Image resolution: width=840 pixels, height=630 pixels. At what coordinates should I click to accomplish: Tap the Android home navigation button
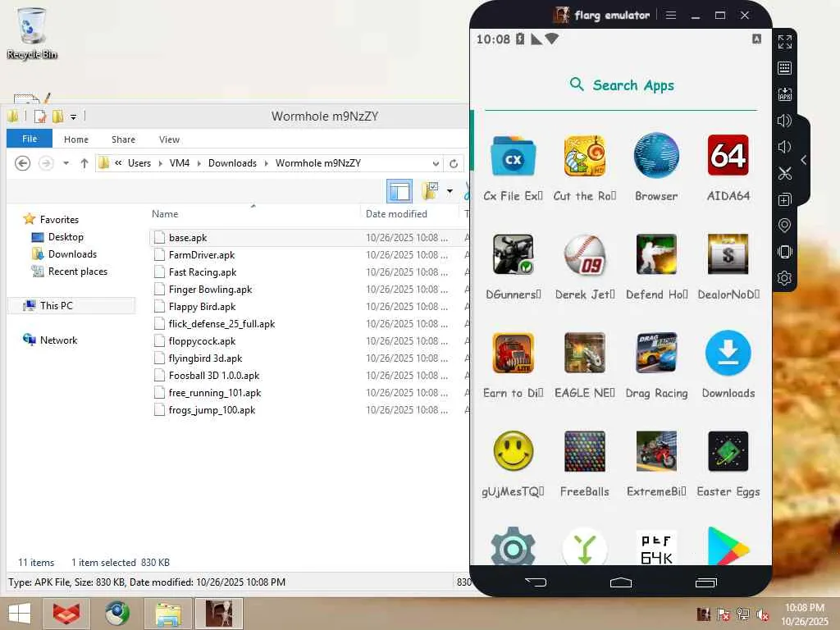point(621,582)
